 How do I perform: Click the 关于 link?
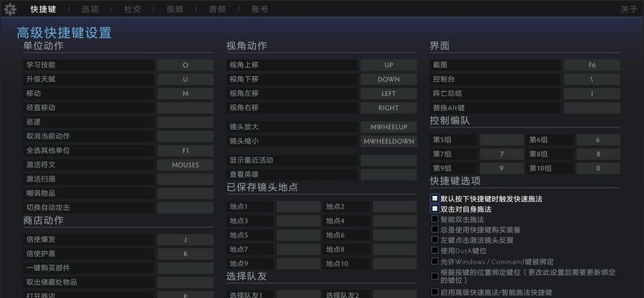pos(628,9)
